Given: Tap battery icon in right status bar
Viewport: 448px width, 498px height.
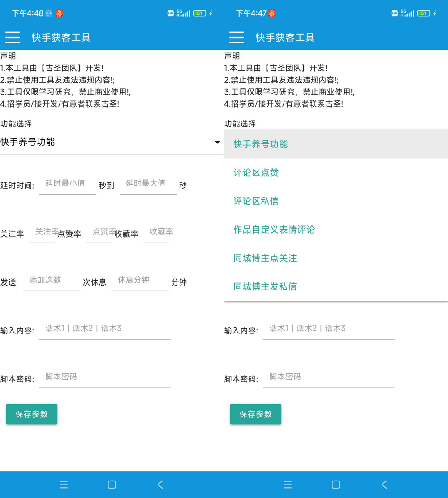Looking at the screenshot, I should pos(424,13).
